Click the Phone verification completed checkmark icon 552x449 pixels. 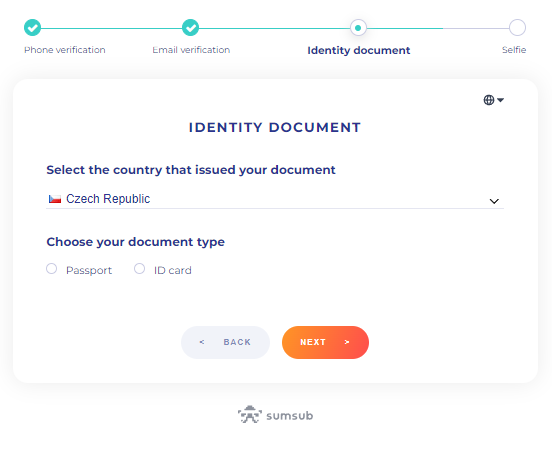tap(32, 27)
